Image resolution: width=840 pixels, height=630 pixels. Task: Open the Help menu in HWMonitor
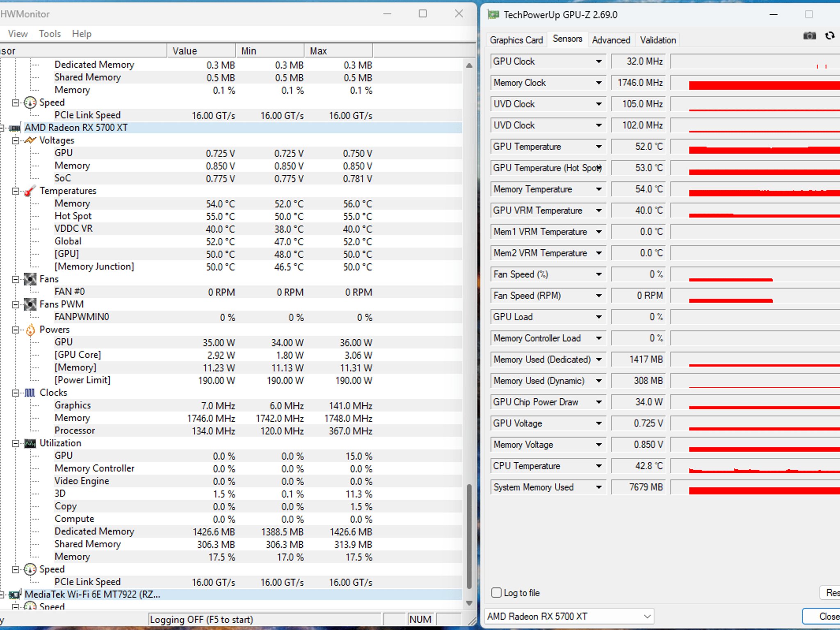click(x=82, y=34)
